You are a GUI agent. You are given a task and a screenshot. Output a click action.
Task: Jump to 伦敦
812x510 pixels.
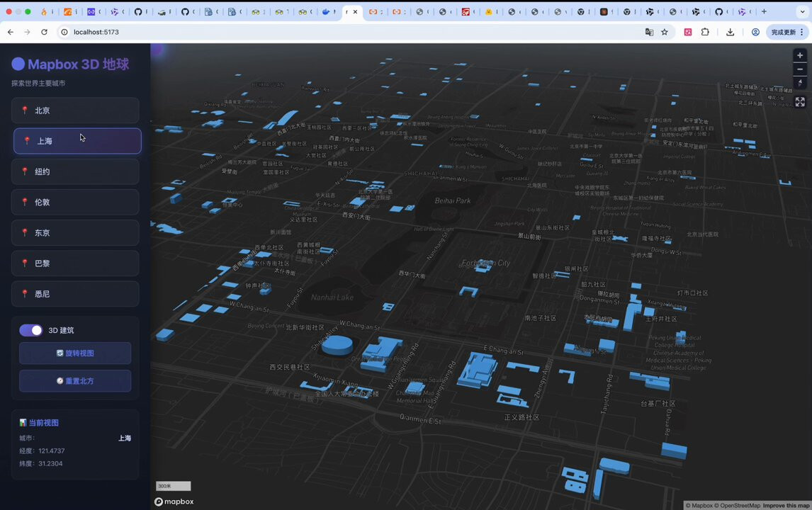(x=75, y=202)
